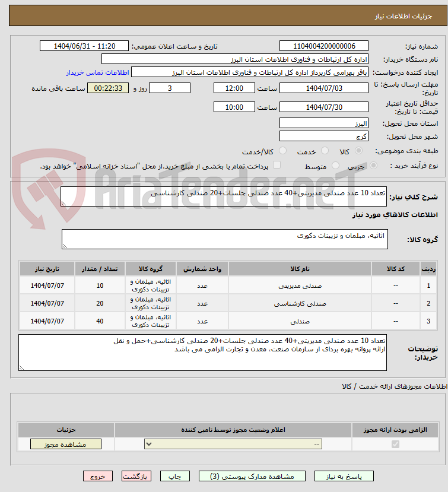Click the مشاهده مجوز button
448x492 pixels.
[66, 445]
